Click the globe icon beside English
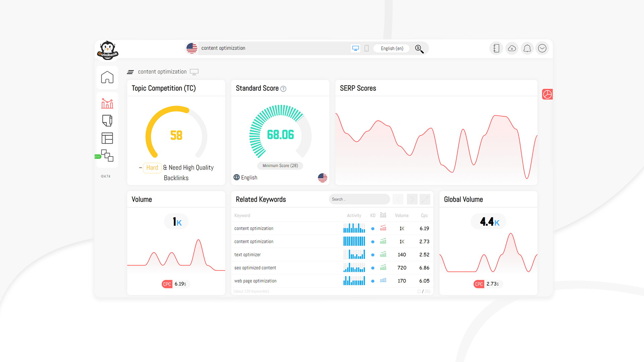 (236, 177)
